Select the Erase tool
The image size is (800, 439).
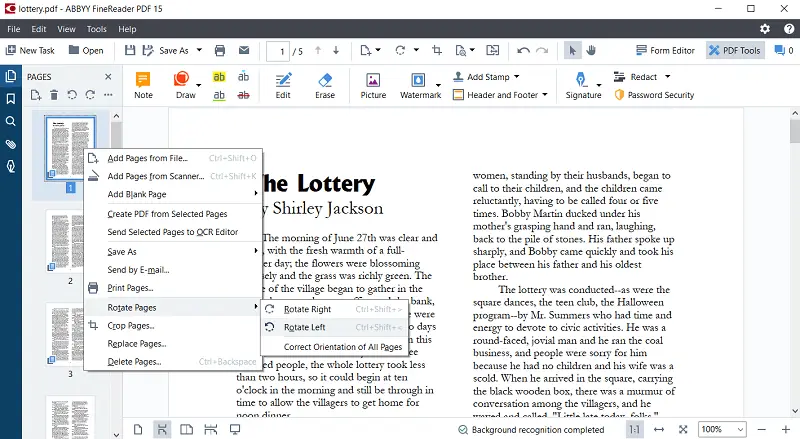point(325,86)
